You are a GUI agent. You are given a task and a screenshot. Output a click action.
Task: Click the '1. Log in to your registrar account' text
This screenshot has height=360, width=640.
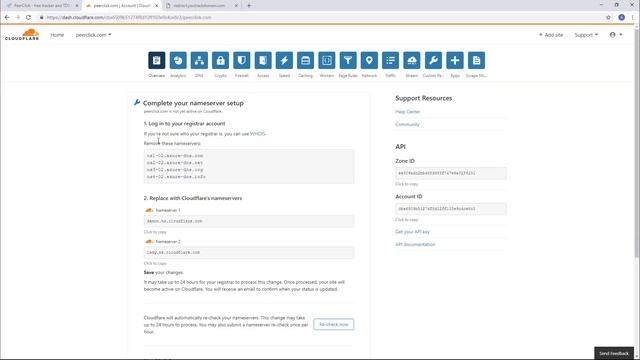coord(184,123)
